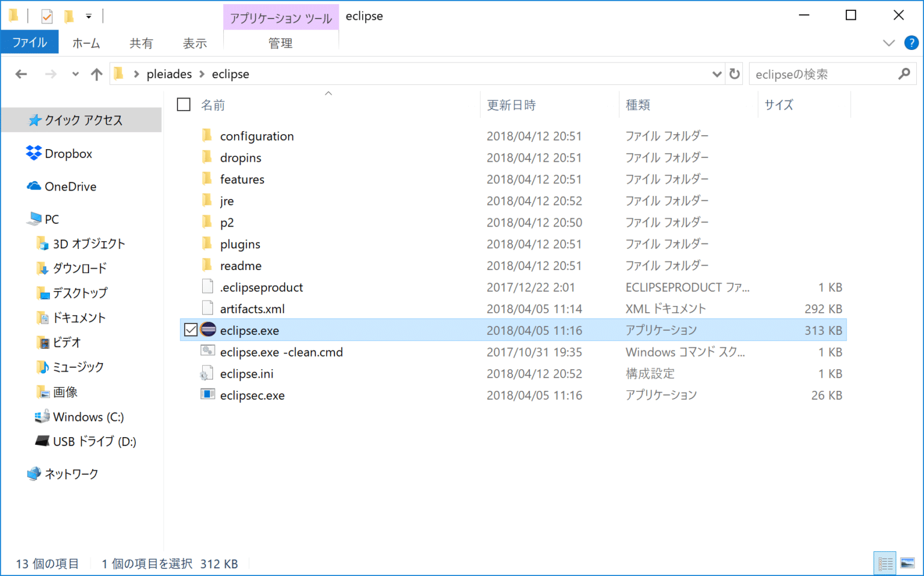Viewport: 924px width, 576px height.
Task: Navigate to pleiades via the breadcrumb
Action: click(168, 73)
